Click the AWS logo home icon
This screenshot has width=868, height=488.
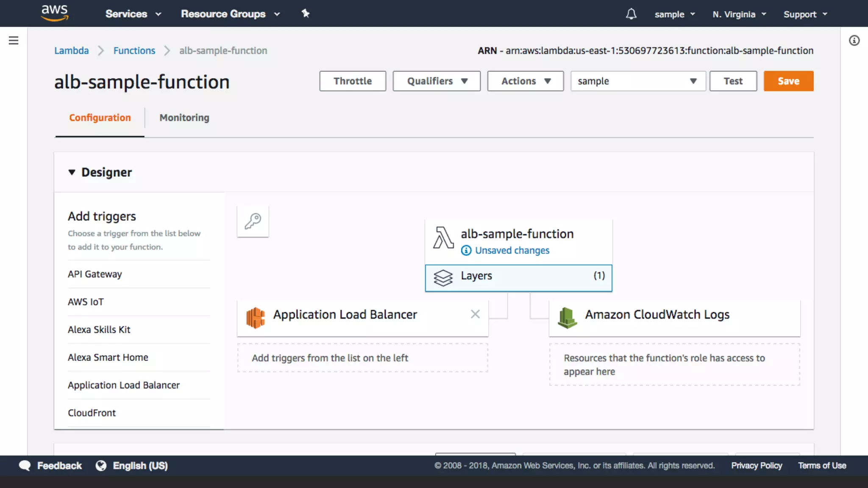click(54, 13)
